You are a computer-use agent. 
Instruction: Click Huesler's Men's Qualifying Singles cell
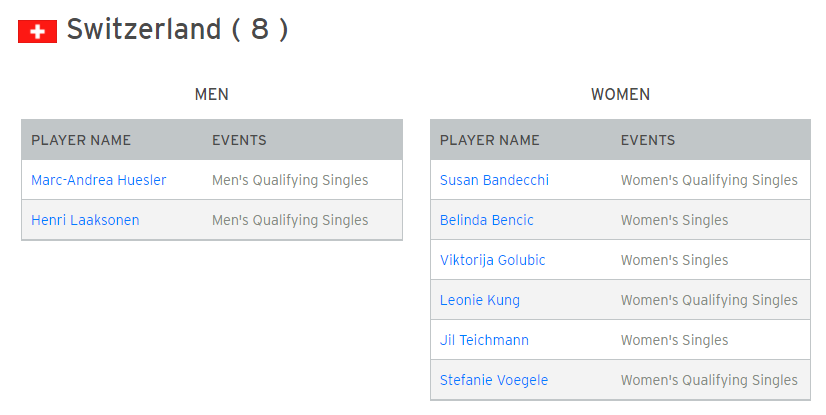tap(290, 180)
